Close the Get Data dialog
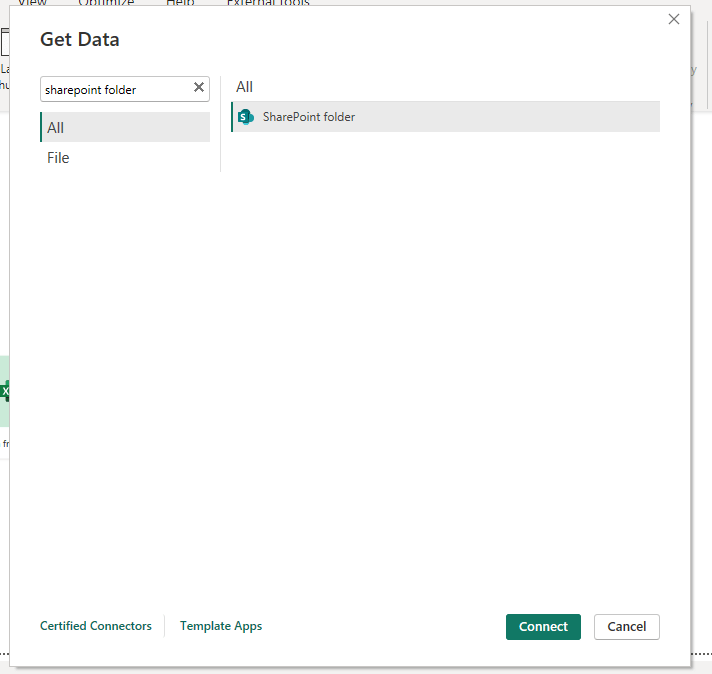 coord(674,19)
